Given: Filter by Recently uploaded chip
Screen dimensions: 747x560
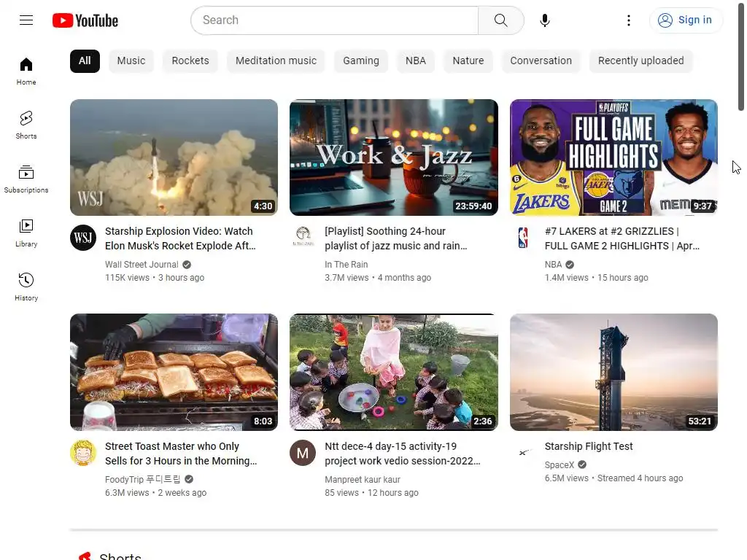Looking at the screenshot, I should (x=640, y=61).
